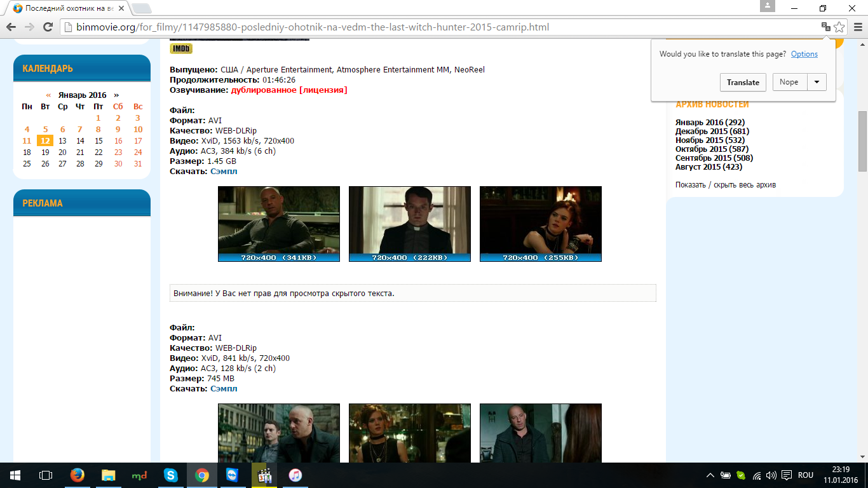Screen dimensions: 868x488
Task: Open the 720x400 (222KB) screenshot thumbnail
Action: pyautogui.click(x=410, y=224)
